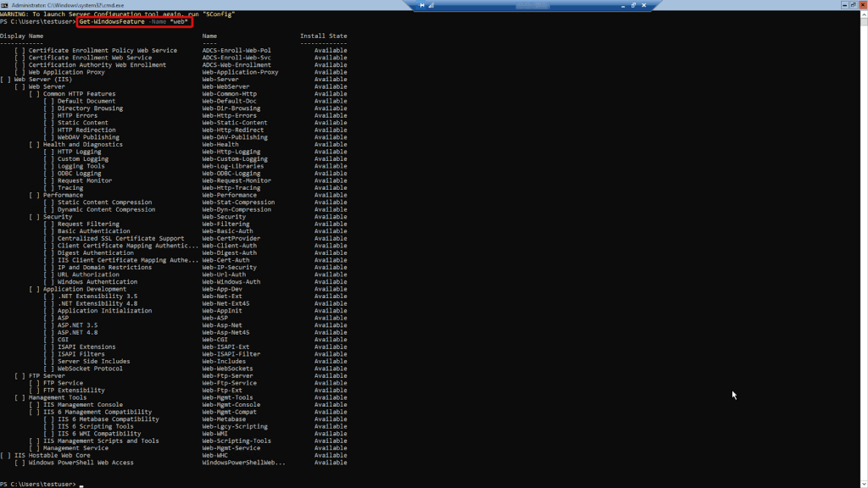Click the Display Name column header
Viewport: 868px width, 488px height.
(x=22, y=36)
